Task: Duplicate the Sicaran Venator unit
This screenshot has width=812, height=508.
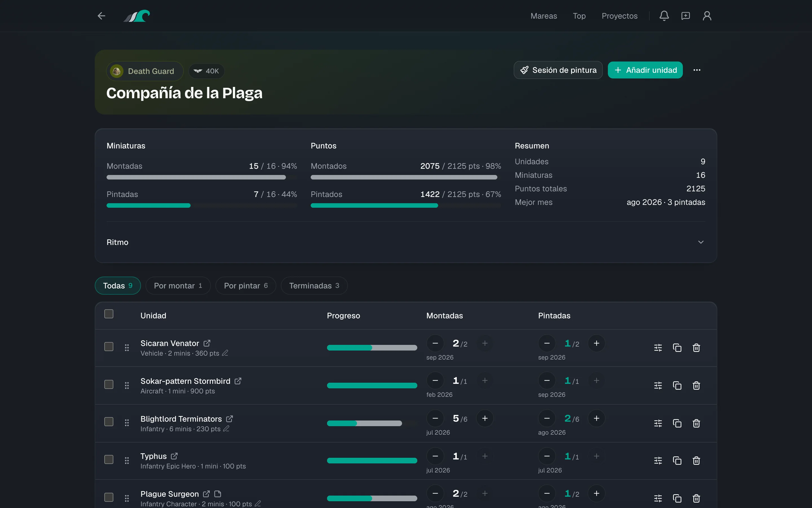Action: click(x=677, y=348)
